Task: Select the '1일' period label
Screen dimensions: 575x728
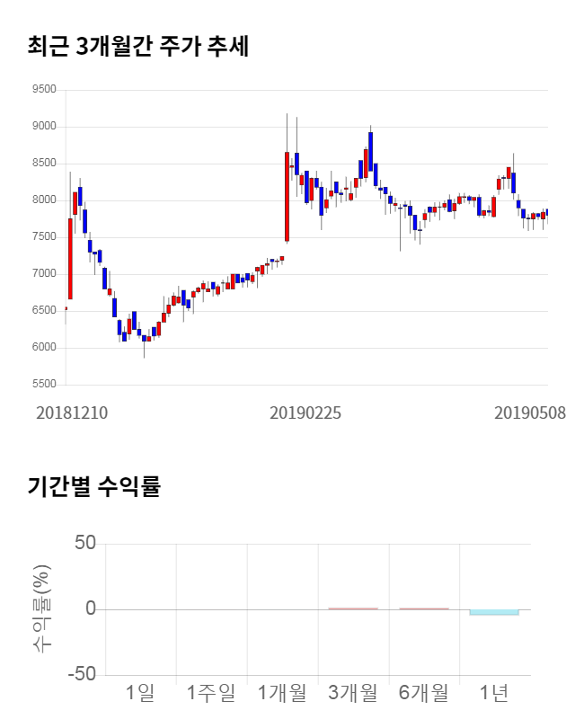Action: click(140, 692)
